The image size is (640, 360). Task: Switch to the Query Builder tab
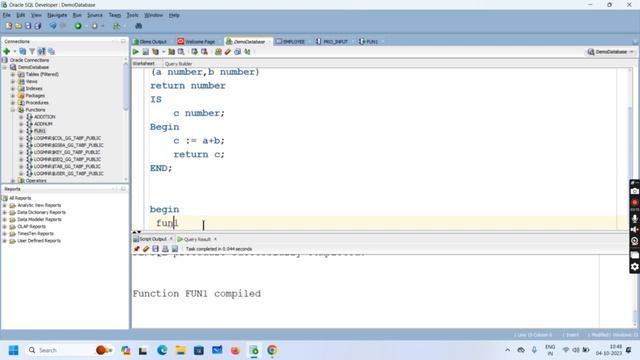178,64
